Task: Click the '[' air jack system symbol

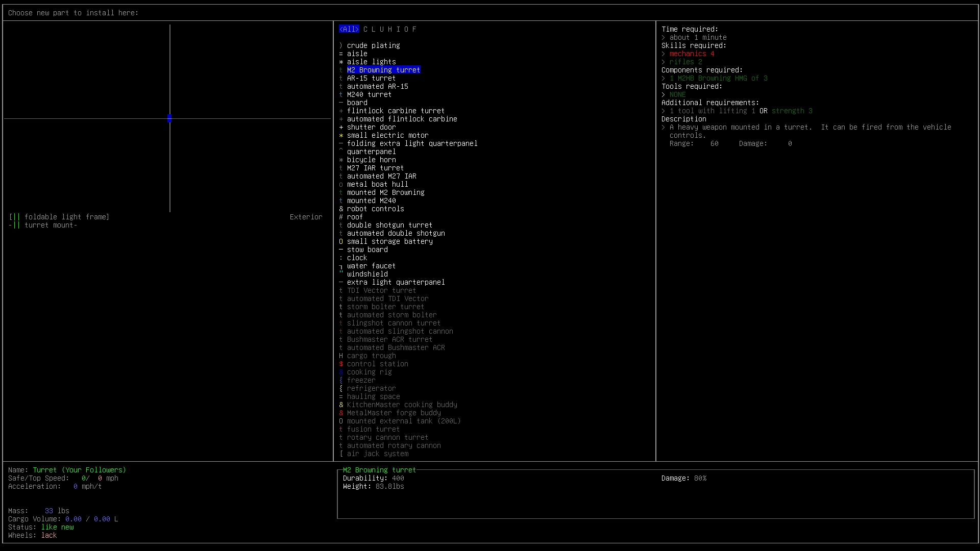Action: click(341, 454)
